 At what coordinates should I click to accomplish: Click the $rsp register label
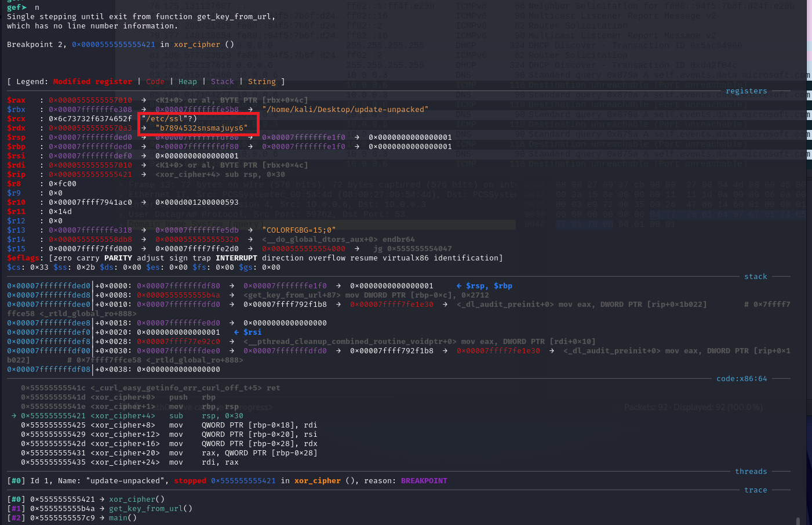[x=16, y=137]
